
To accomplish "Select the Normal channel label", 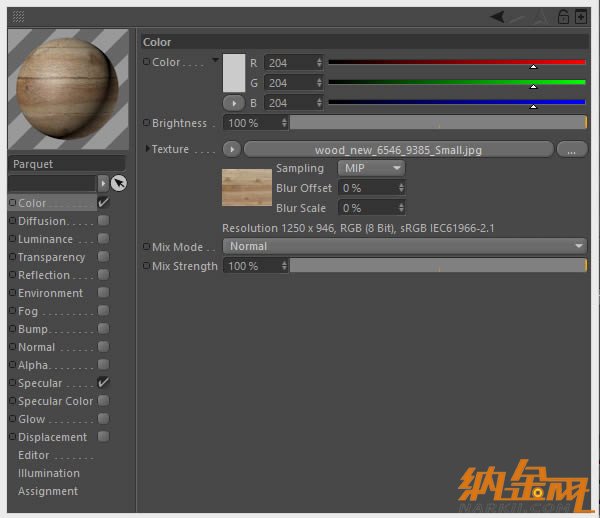I will coord(36,347).
